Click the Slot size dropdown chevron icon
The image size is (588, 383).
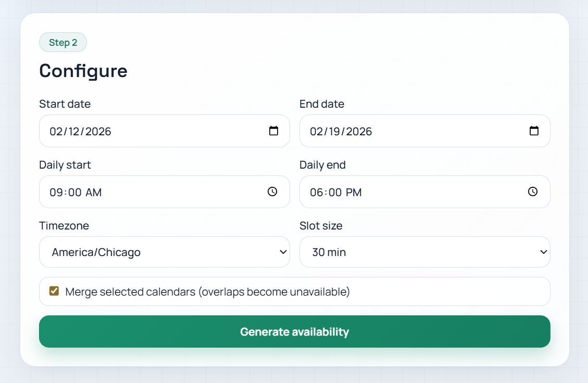543,252
